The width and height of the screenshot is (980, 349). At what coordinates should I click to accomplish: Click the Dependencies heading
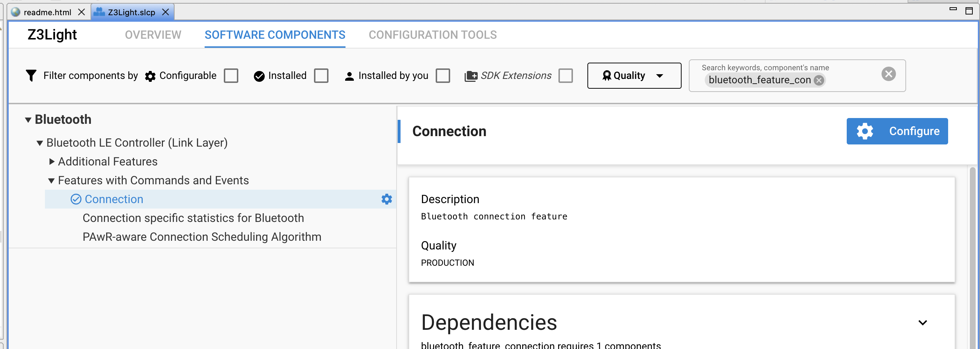coord(489,322)
